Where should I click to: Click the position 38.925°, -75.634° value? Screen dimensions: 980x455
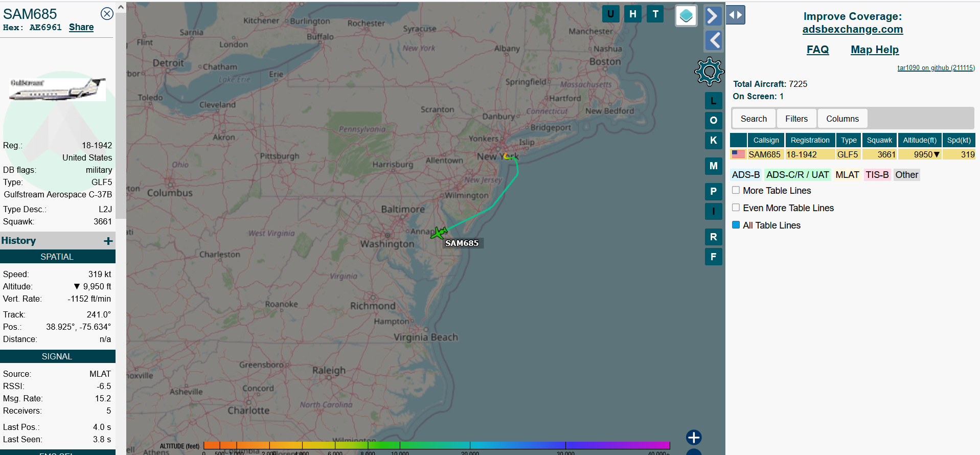(x=78, y=327)
